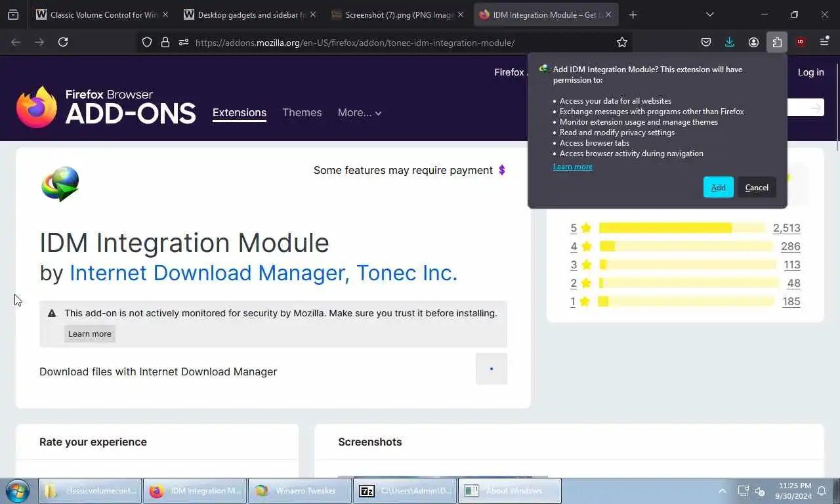Open the uBlock Origin toolbar icon
Image resolution: width=840 pixels, height=504 pixels.
tap(801, 42)
